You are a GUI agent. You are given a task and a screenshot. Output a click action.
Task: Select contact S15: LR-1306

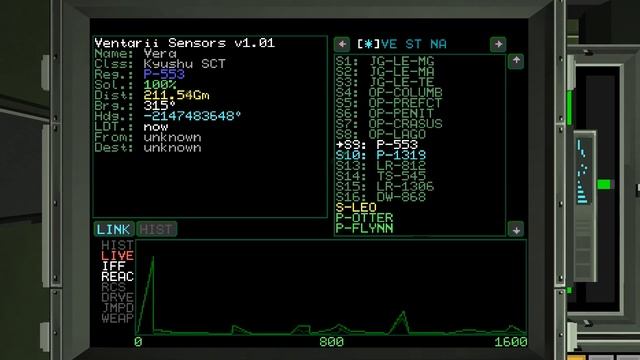[385, 186]
